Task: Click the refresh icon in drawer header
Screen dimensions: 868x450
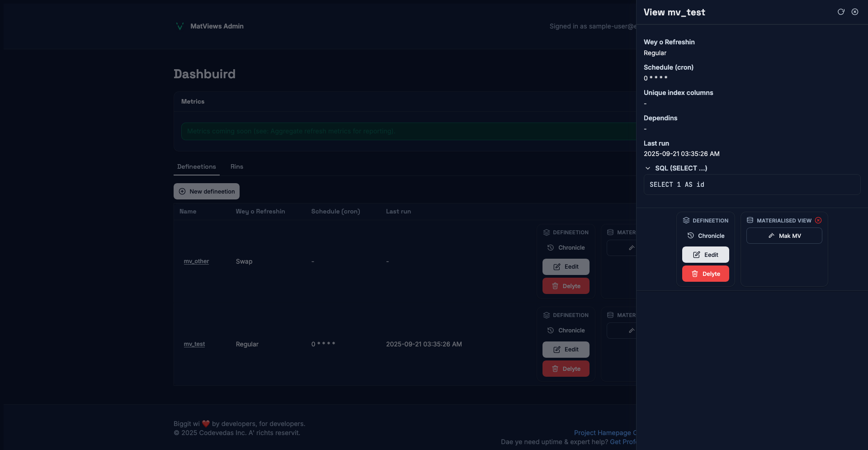Action: pyautogui.click(x=841, y=12)
